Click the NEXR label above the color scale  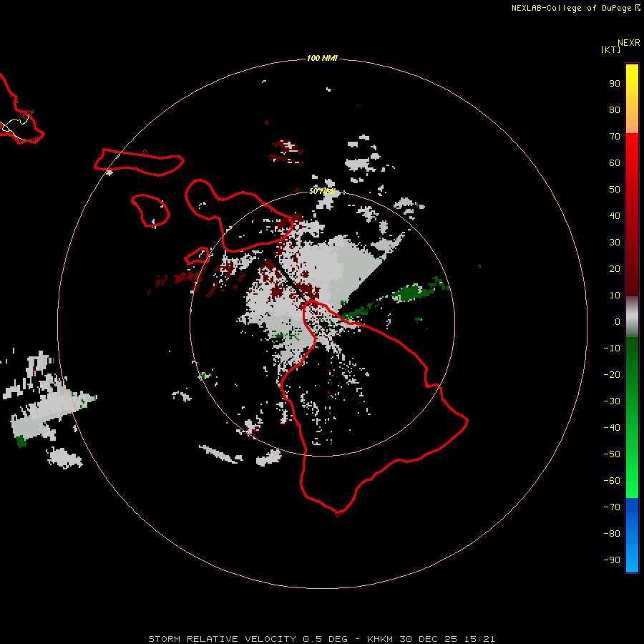(x=629, y=43)
